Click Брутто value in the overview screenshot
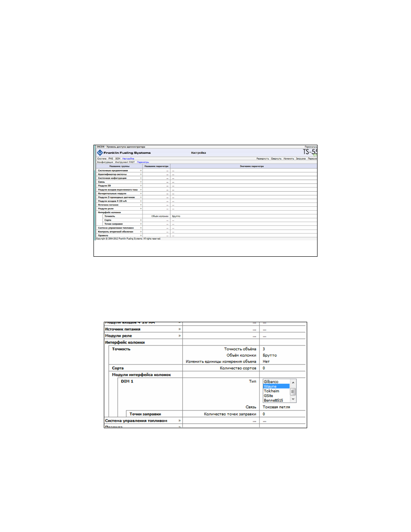This screenshot has height=532, width=411. pos(176,216)
